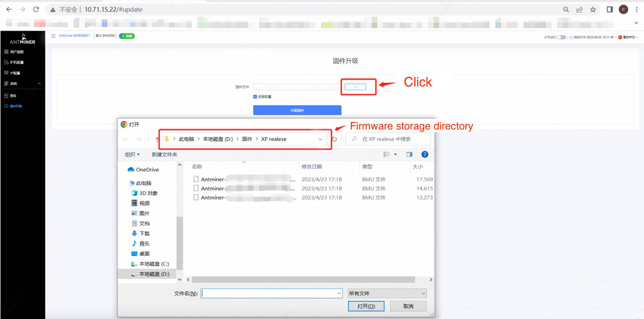Click 新建文件夹 new folder button
Viewport: 644px width, 319px height.
coord(164,154)
